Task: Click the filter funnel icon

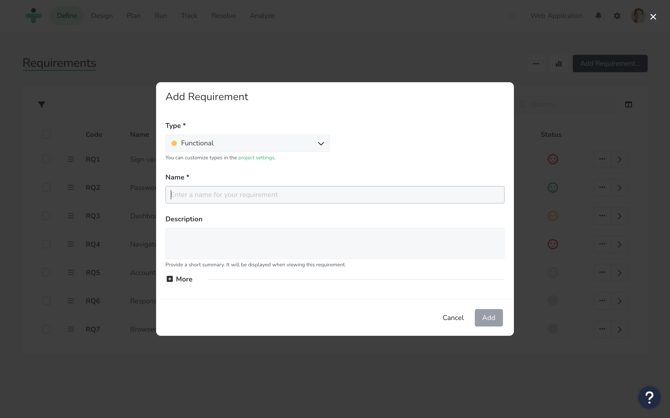Action: (x=42, y=104)
